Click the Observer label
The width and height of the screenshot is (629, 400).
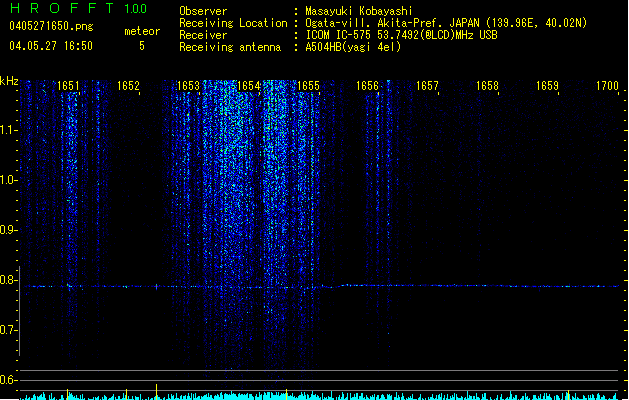tap(203, 11)
